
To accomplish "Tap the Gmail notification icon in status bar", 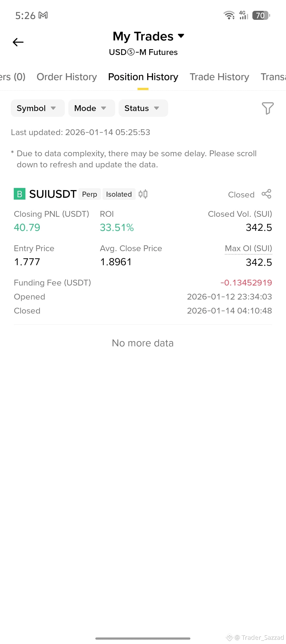I will tap(43, 15).
